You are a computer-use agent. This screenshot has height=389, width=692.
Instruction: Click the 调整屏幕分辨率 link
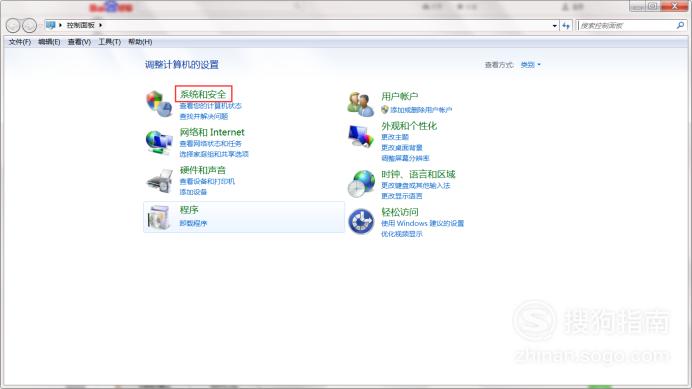click(x=405, y=158)
